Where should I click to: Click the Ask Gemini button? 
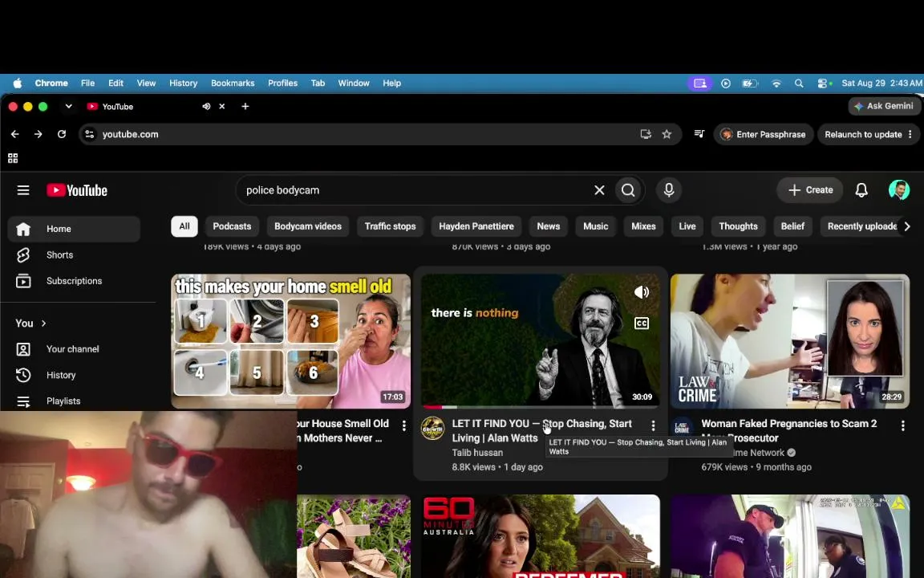pyautogui.click(x=884, y=106)
